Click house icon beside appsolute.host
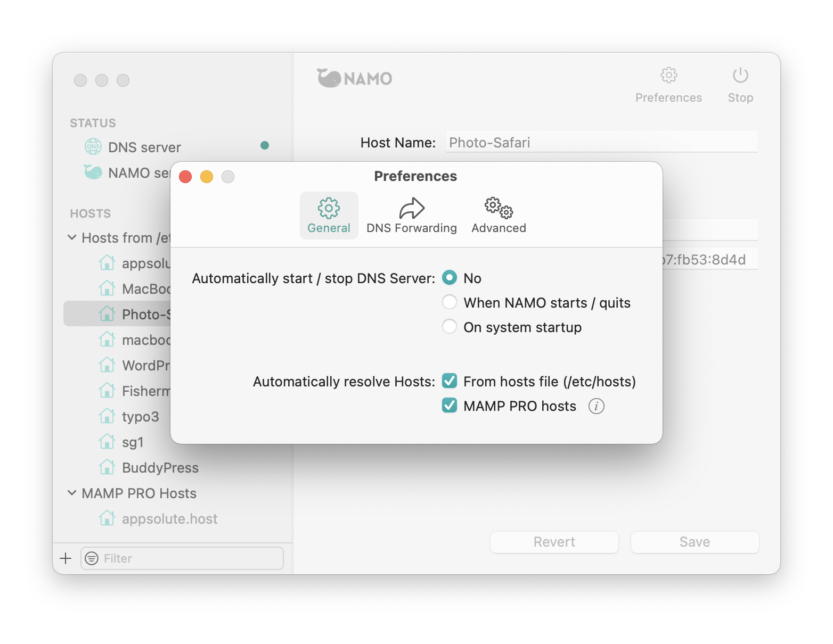Image resolution: width=833 pixels, height=644 pixels. [107, 518]
